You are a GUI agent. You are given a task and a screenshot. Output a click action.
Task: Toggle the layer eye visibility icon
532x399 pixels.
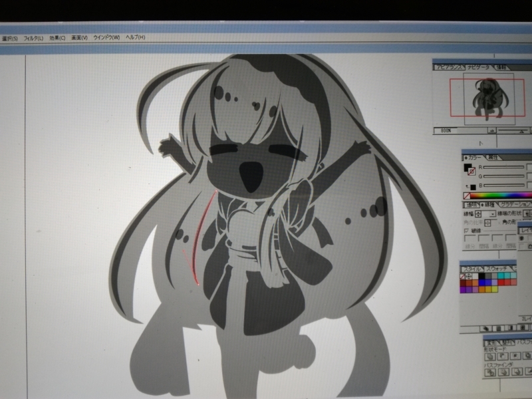[522, 238]
